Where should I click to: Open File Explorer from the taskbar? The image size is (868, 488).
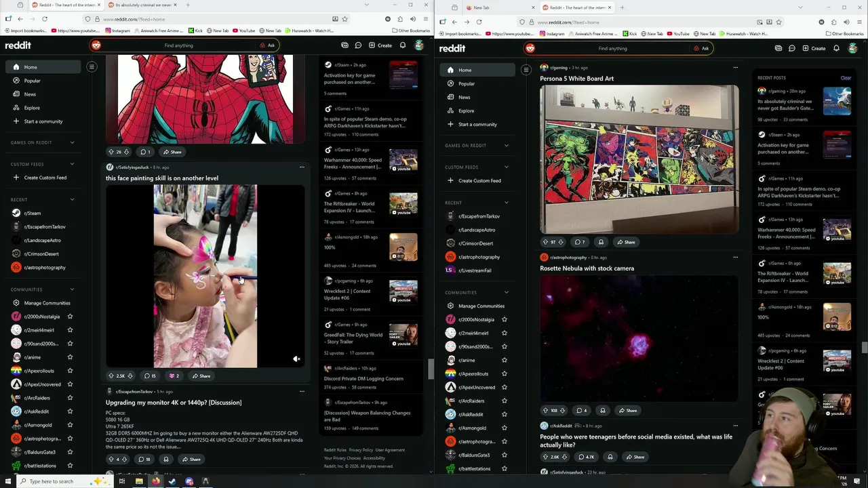click(x=139, y=481)
